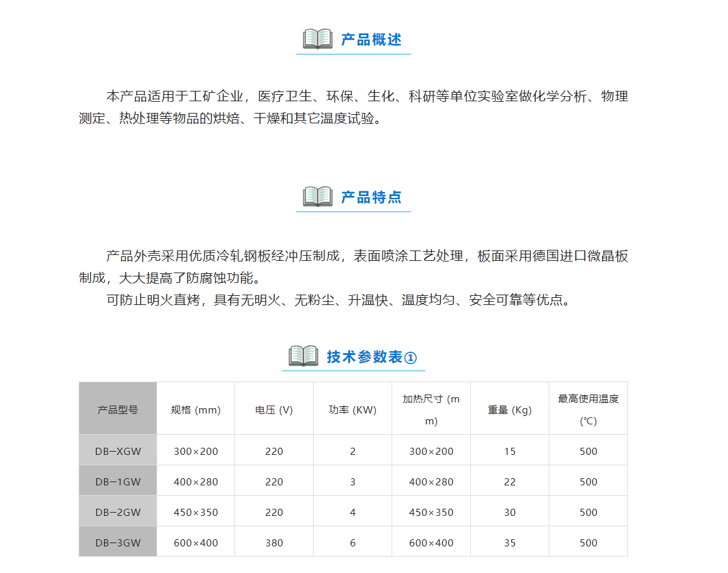Click the 电压 (V) column header

pos(274,408)
